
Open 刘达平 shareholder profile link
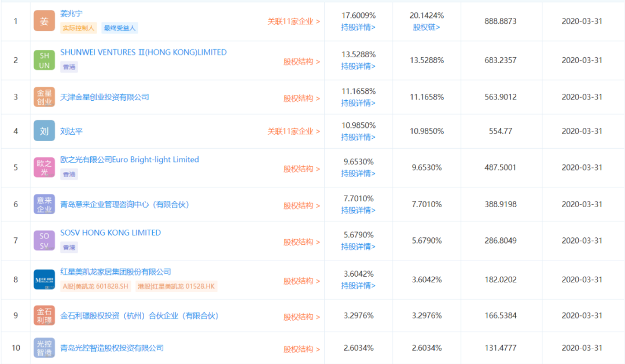pyautogui.click(x=71, y=131)
